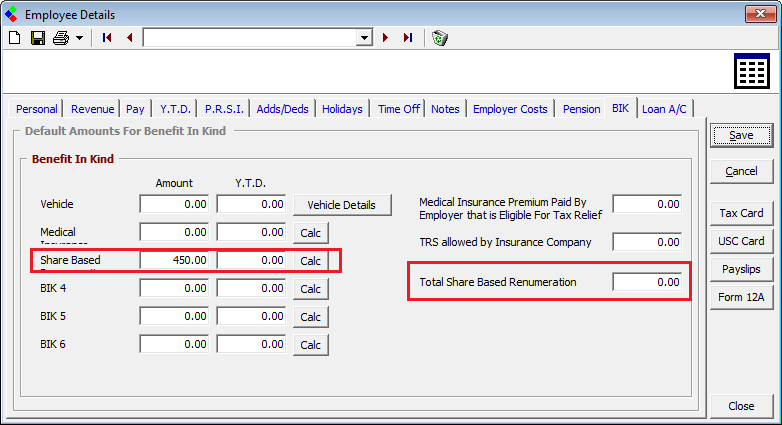The width and height of the screenshot is (782, 425).
Task: Open the Employer Costs tab
Action: tap(510, 109)
